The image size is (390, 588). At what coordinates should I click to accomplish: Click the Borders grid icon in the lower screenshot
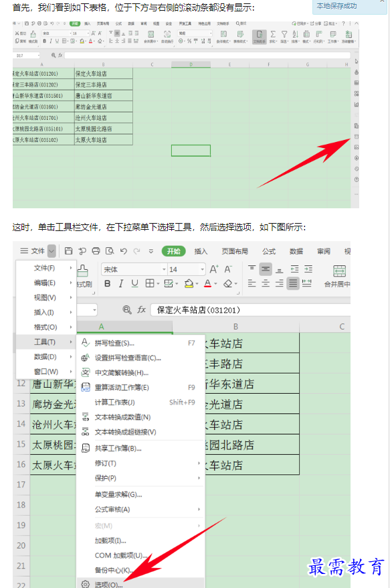click(x=149, y=283)
